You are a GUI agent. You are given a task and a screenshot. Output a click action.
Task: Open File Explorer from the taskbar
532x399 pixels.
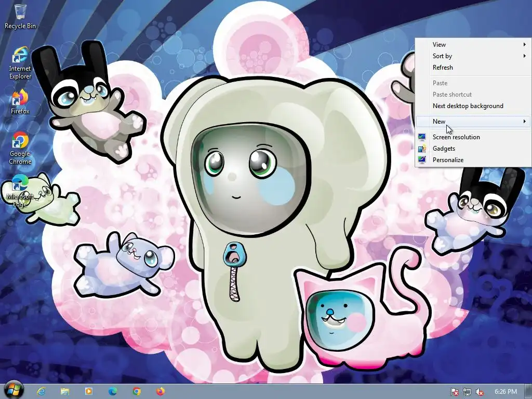[x=65, y=391]
